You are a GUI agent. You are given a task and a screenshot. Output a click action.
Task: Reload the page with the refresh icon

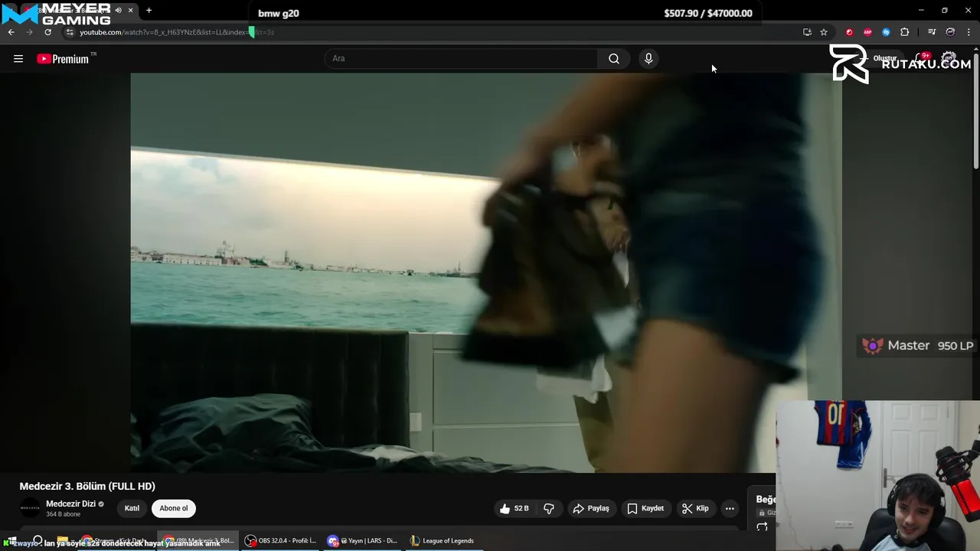point(47,32)
